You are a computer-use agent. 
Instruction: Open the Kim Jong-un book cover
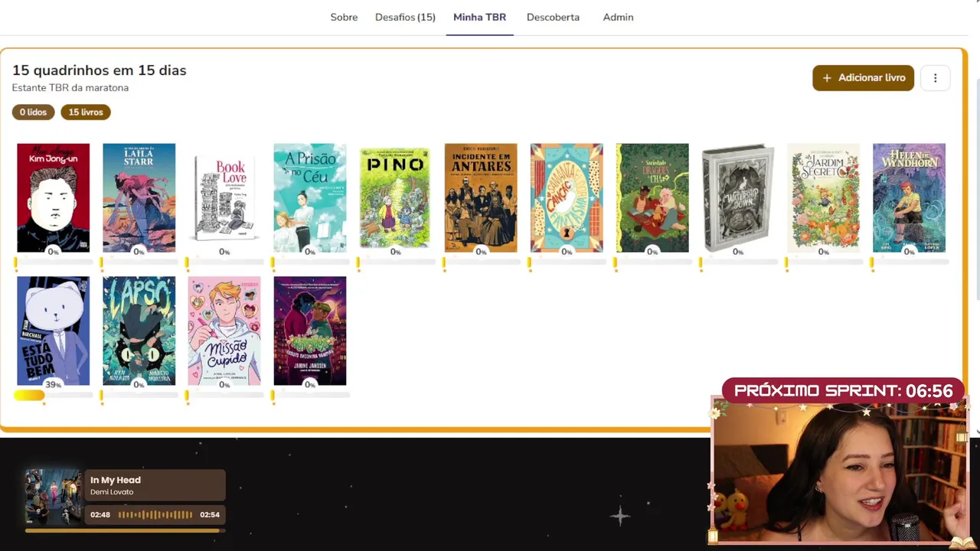click(53, 197)
